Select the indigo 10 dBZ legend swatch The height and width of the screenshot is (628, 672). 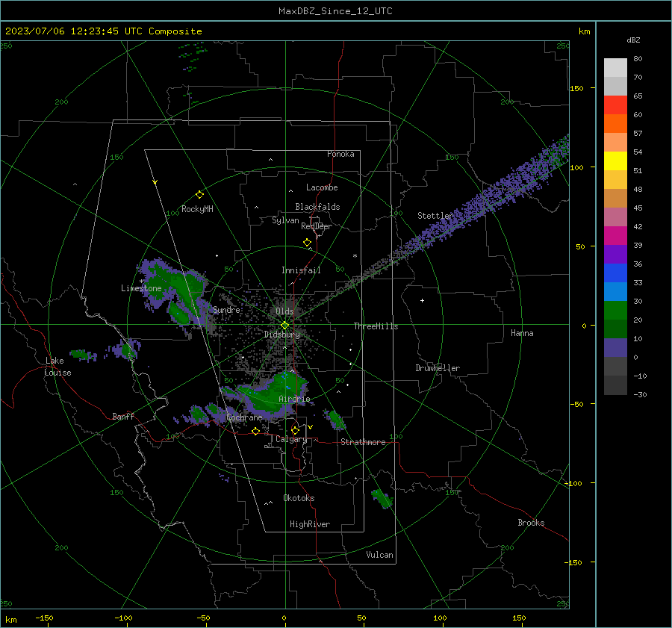615,348
